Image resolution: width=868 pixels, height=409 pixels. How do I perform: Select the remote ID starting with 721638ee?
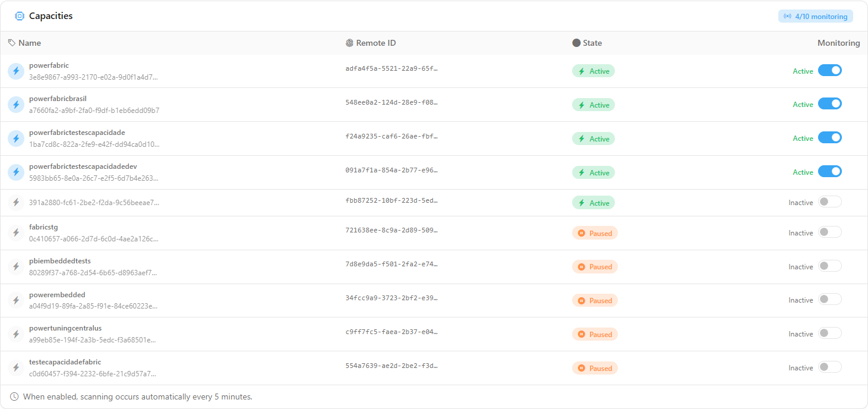click(392, 229)
